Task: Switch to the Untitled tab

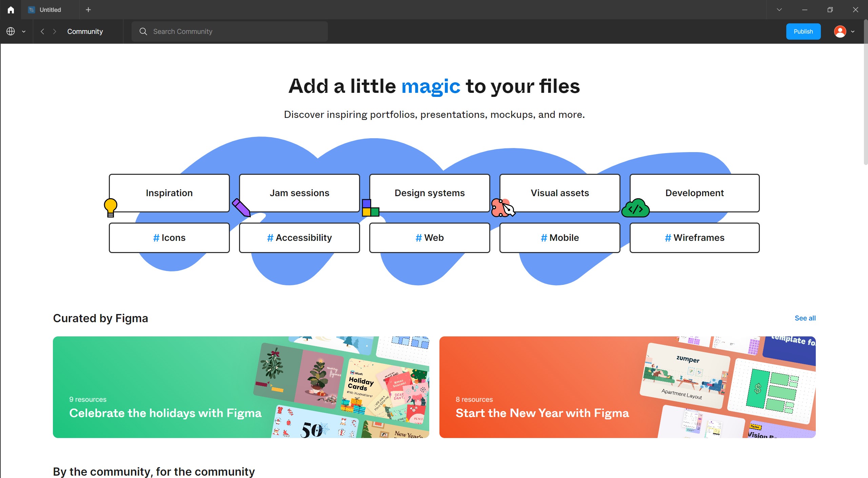Action: [50, 10]
